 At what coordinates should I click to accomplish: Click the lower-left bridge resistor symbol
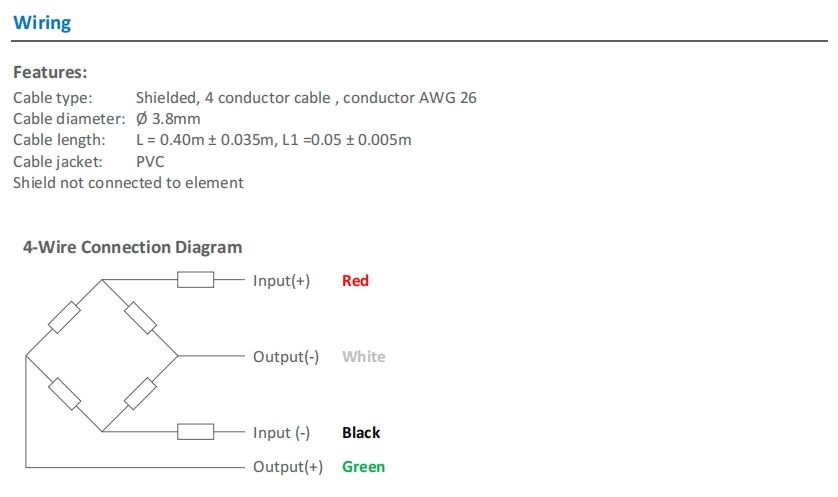pyautogui.click(x=65, y=394)
